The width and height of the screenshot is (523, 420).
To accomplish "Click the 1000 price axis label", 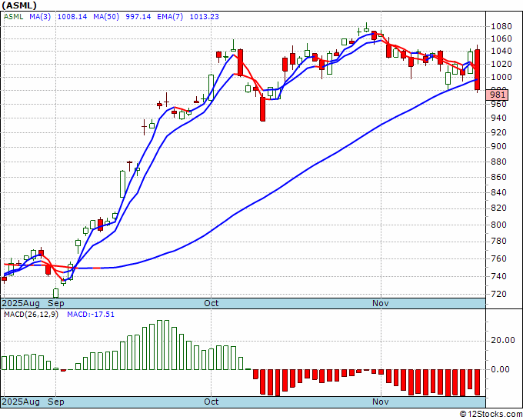I will pyautogui.click(x=501, y=77).
